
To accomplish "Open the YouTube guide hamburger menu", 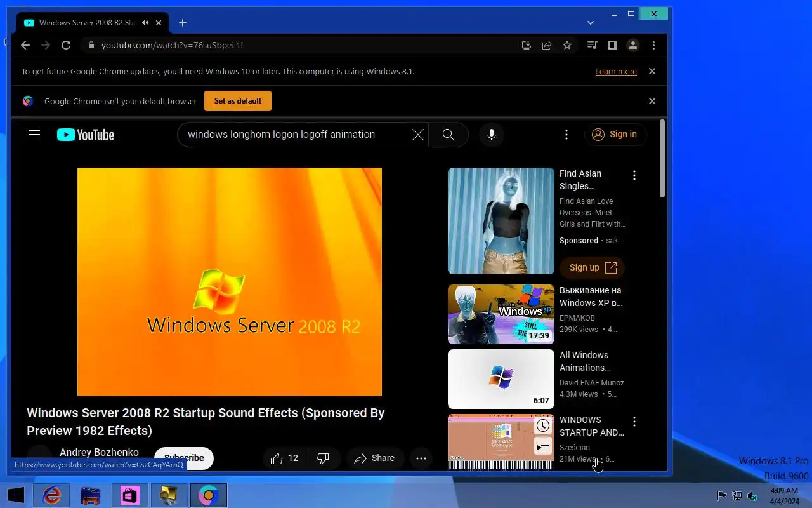I will [x=34, y=135].
